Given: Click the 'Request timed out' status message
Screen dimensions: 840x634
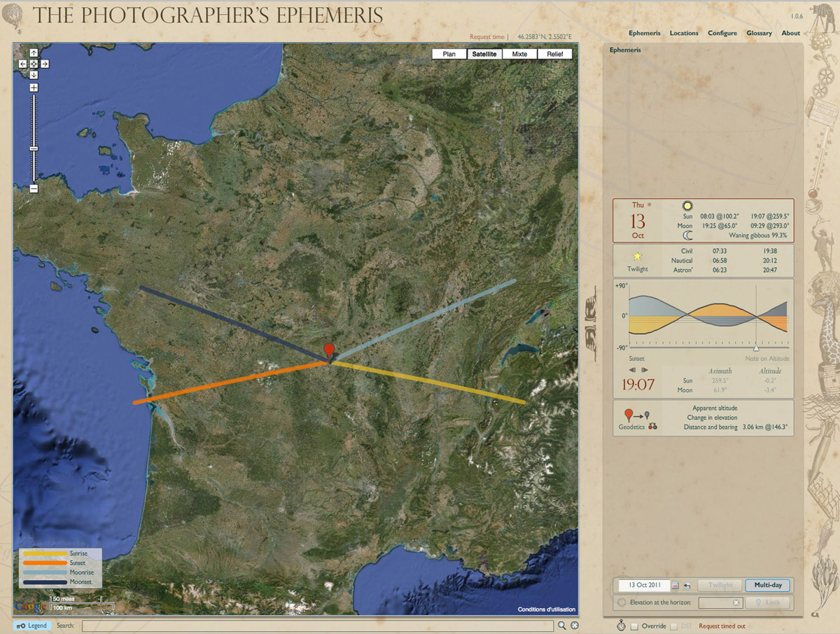Looking at the screenshot, I should tap(722, 626).
